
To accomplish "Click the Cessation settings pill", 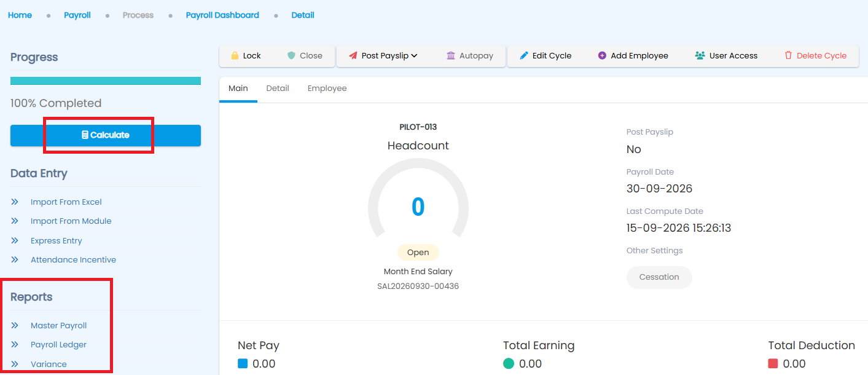I will (659, 277).
